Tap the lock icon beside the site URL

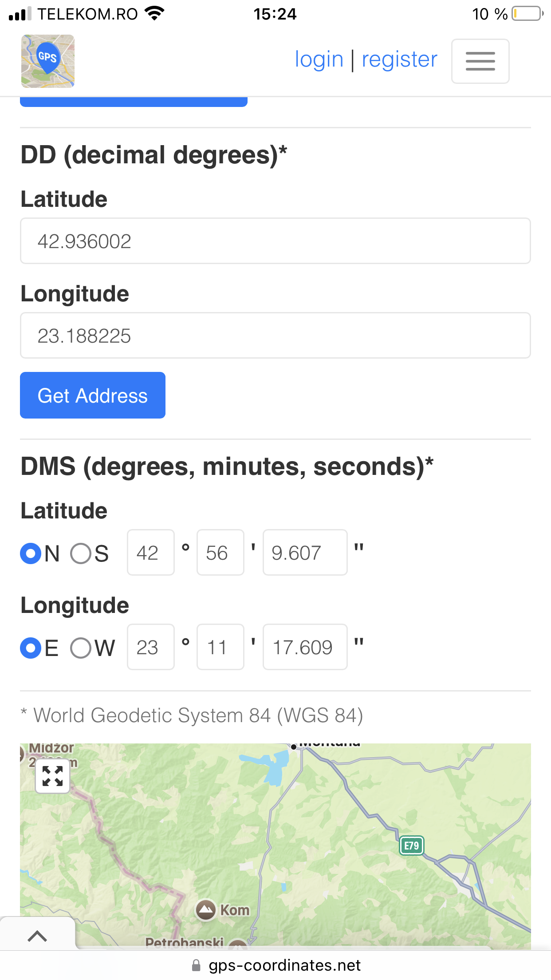196,965
